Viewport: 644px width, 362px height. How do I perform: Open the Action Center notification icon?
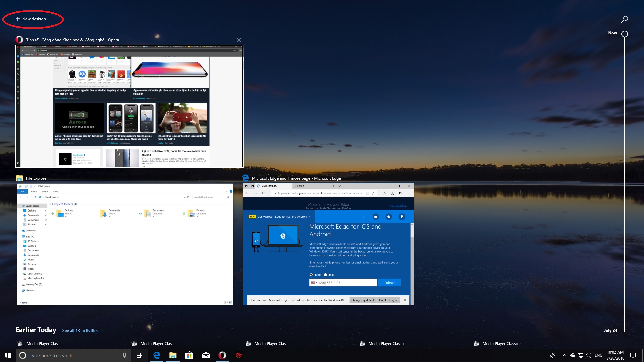[x=633, y=355]
